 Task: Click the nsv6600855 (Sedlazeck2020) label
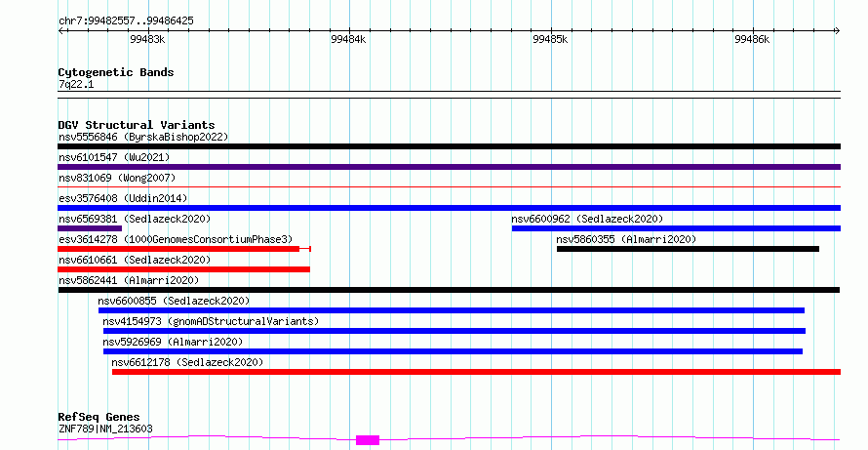174,301
